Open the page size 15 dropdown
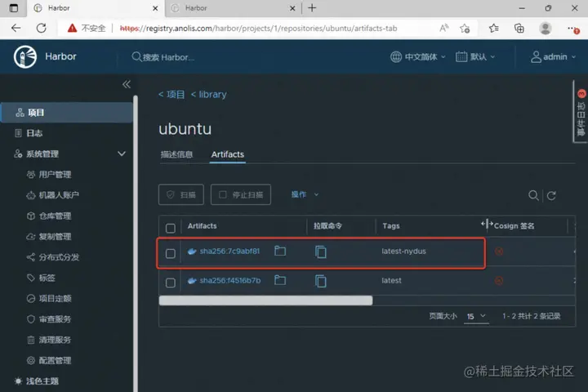The height and width of the screenshot is (392, 588). [476, 316]
